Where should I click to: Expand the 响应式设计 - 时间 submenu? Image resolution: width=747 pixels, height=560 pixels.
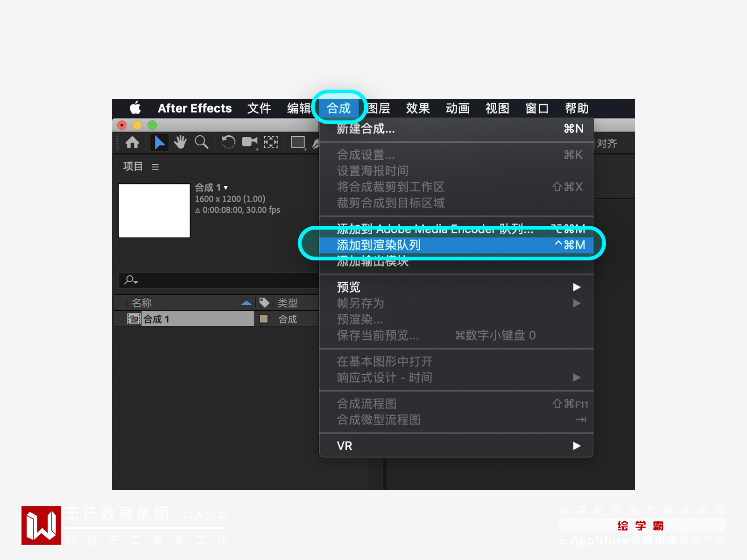pyautogui.click(x=456, y=378)
